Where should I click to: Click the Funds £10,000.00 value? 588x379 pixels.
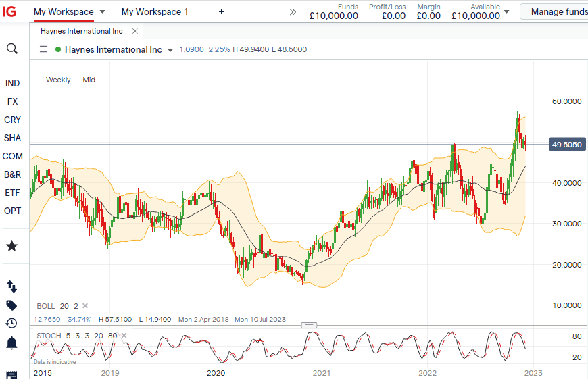334,16
